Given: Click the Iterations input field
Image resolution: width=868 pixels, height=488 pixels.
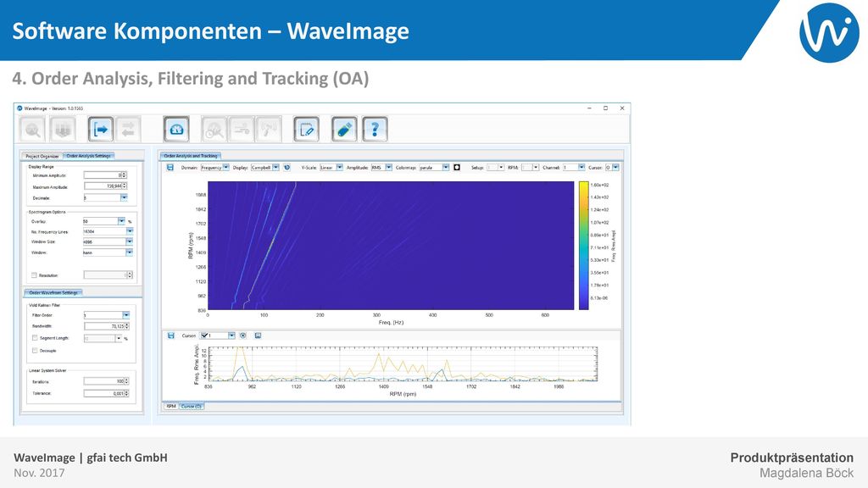Looking at the screenshot, I should coord(106,381).
